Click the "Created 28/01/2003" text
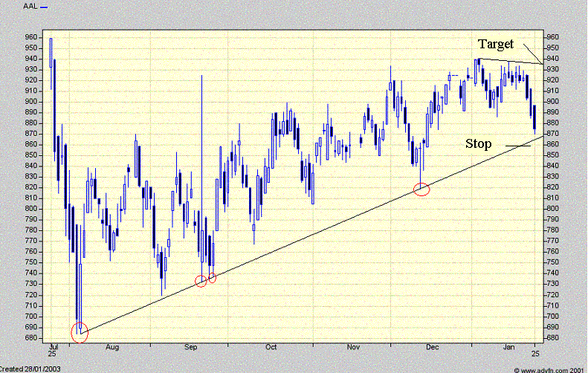The height and width of the screenshot is (373, 588). coord(31,369)
